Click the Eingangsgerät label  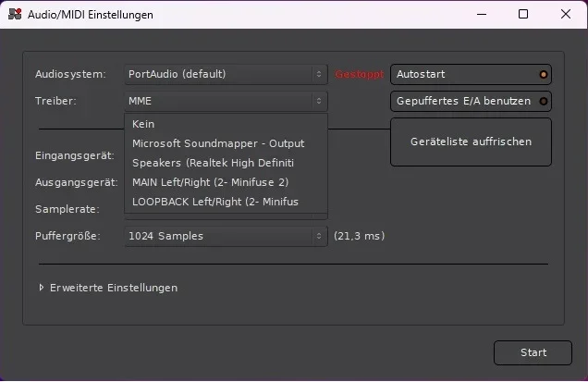click(x=75, y=155)
